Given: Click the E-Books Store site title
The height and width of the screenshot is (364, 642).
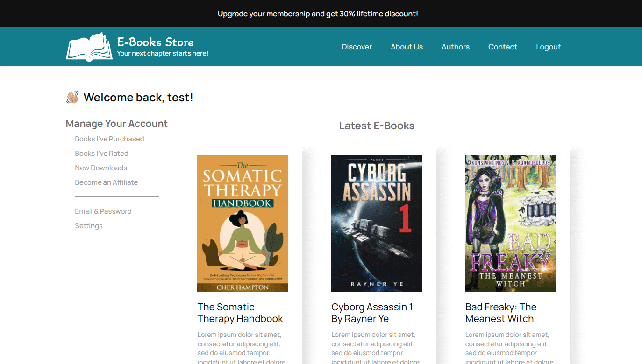Looking at the screenshot, I should [155, 42].
